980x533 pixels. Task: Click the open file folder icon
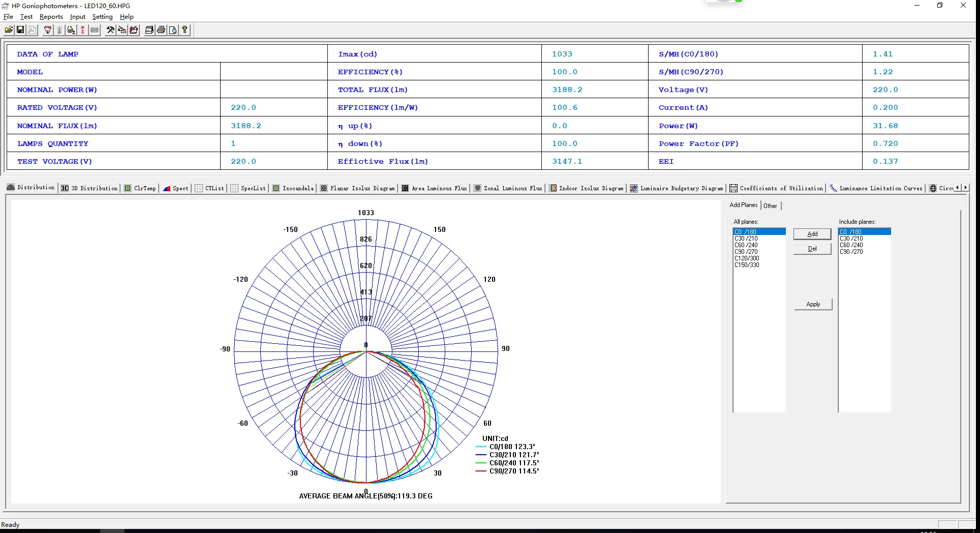point(9,30)
